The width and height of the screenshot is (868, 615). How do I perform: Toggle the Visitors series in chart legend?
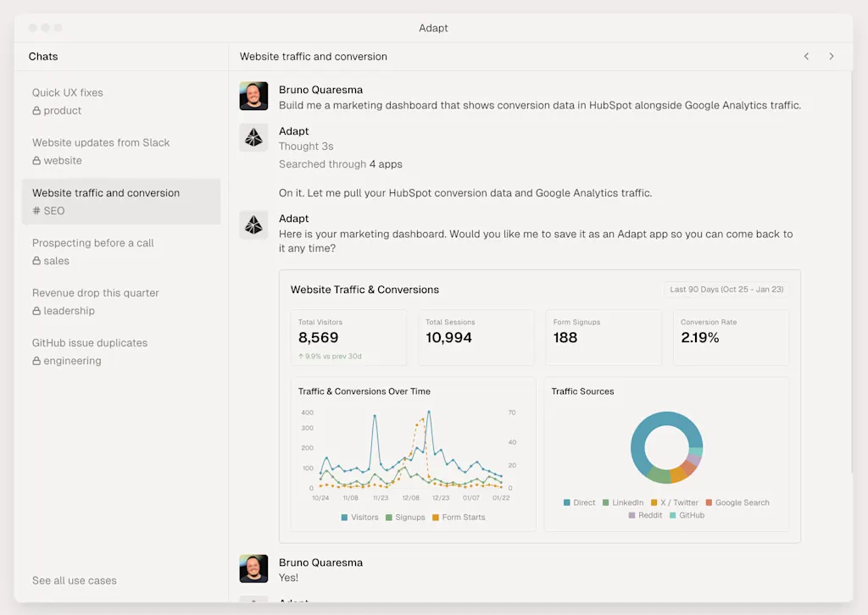tap(359, 517)
